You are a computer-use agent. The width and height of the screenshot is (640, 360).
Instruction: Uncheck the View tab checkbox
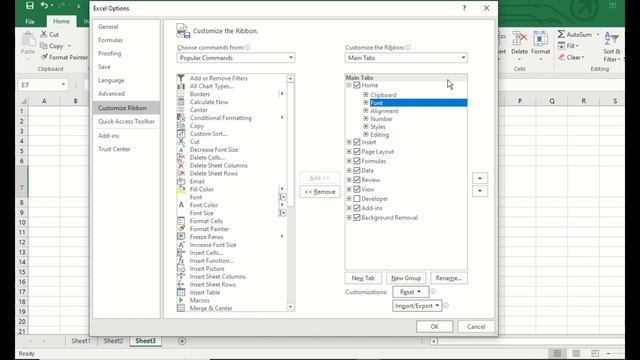coord(357,189)
